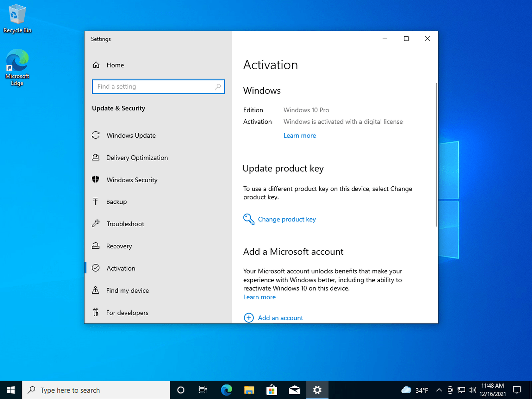The image size is (532, 399).
Task: Select the Activation sidebar item
Action: [121, 268]
